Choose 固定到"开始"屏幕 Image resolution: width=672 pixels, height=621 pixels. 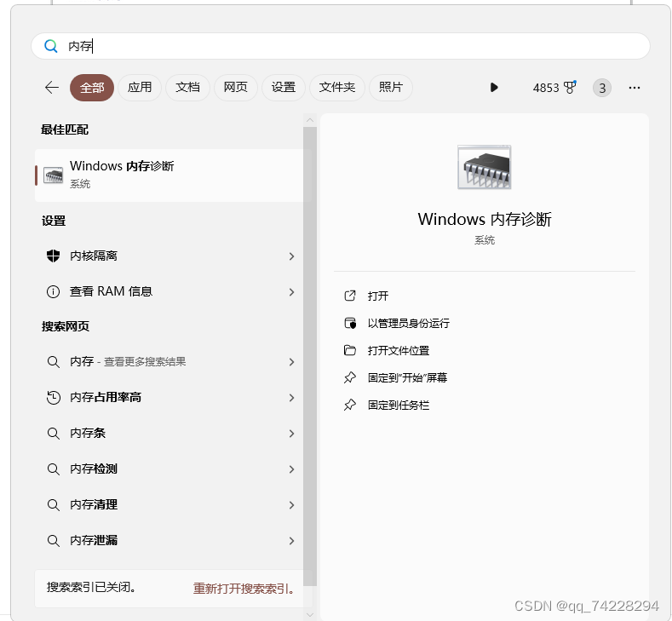[x=407, y=377]
